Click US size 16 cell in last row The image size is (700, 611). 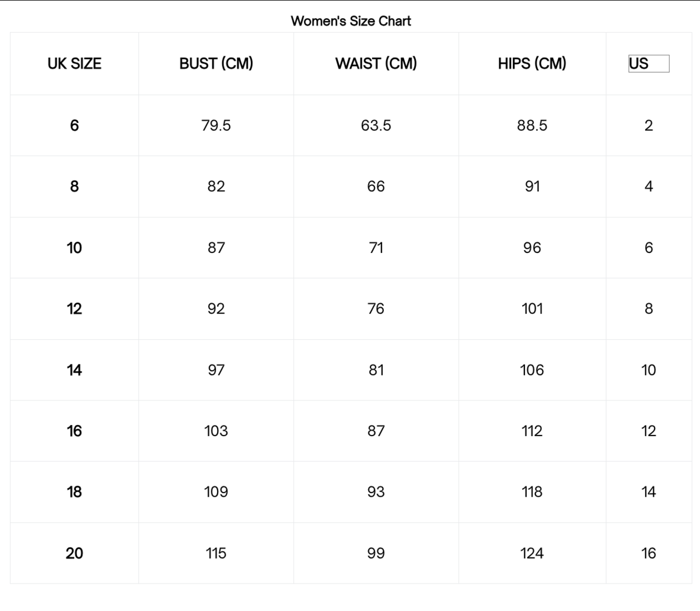pos(648,553)
